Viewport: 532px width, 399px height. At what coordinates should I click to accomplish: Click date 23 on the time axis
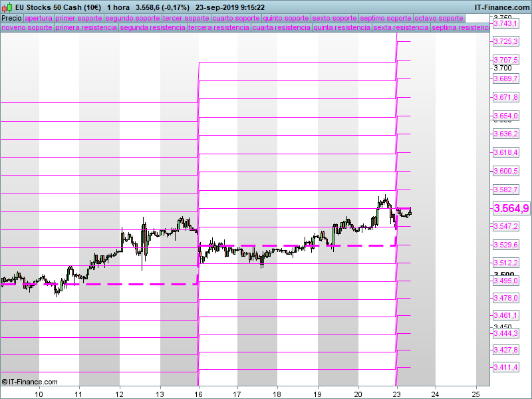pos(396,393)
